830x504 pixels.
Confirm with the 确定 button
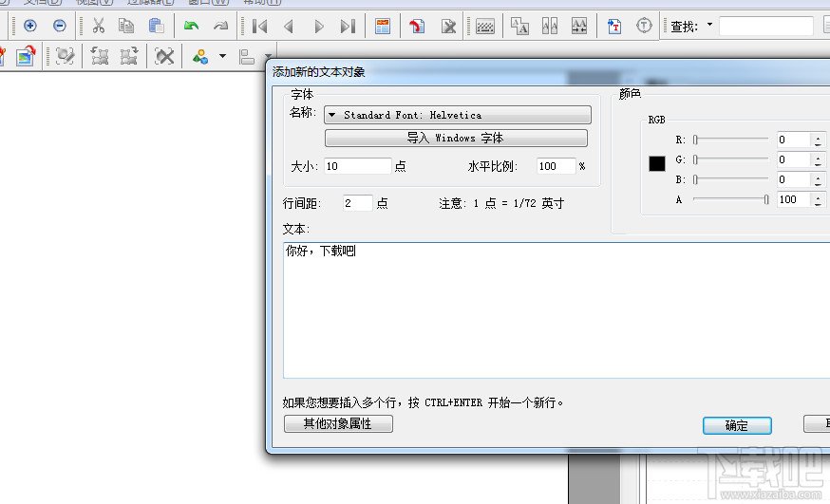pyautogui.click(x=737, y=426)
